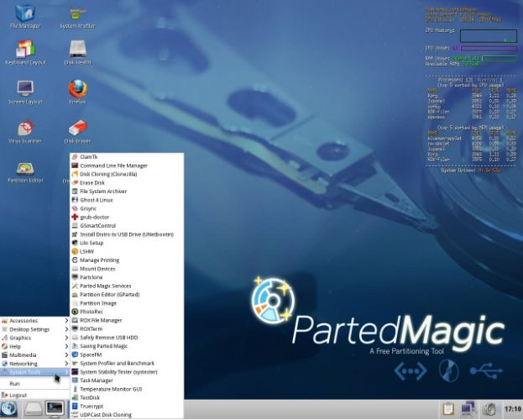Choose Run from the start menu
Image resolution: width=523 pixels, height=420 pixels.
click(x=34, y=384)
